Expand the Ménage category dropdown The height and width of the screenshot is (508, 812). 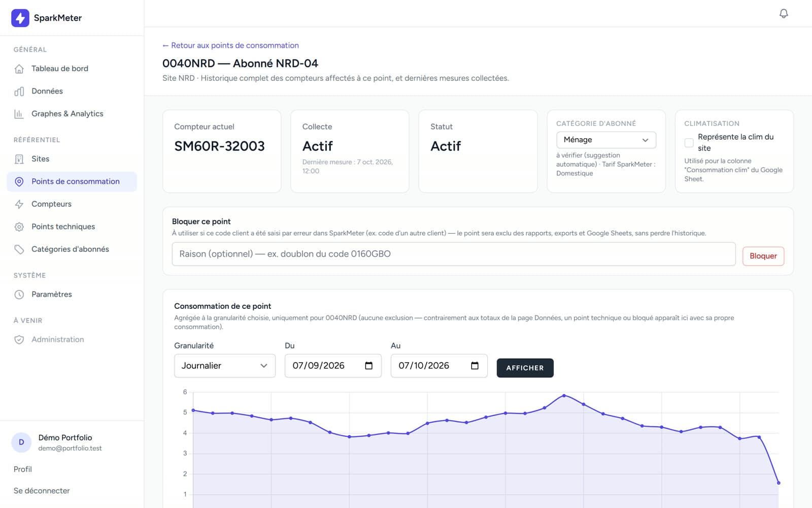[x=606, y=140]
